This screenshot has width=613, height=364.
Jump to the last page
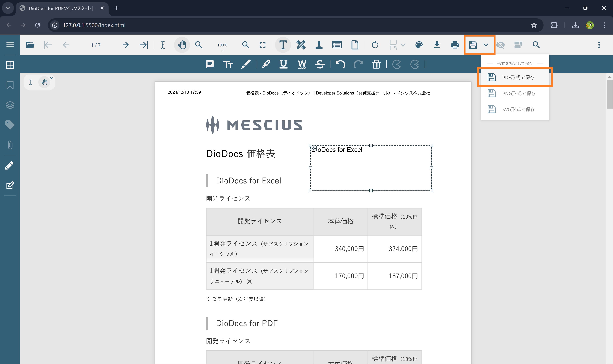pyautogui.click(x=144, y=45)
